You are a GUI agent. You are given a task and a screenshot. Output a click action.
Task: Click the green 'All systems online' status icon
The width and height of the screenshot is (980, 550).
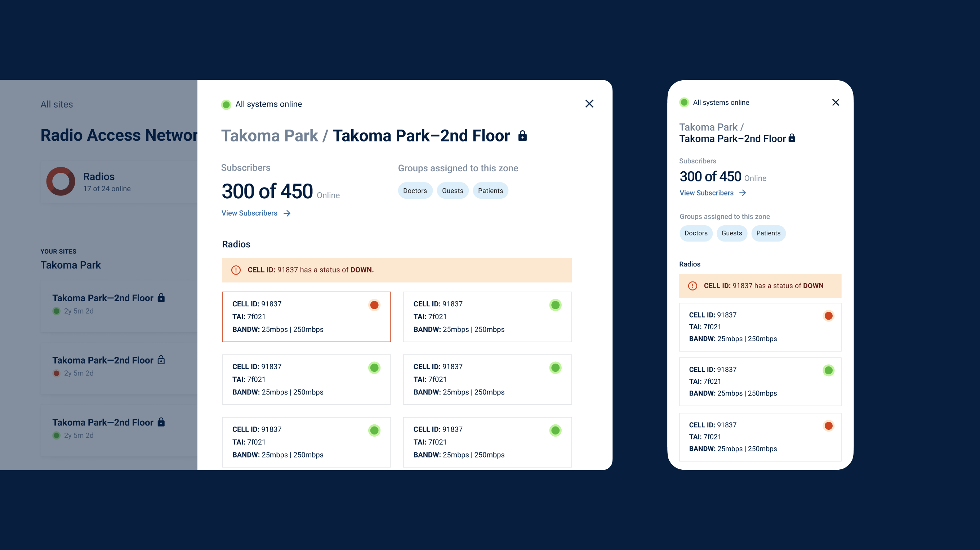point(226,104)
